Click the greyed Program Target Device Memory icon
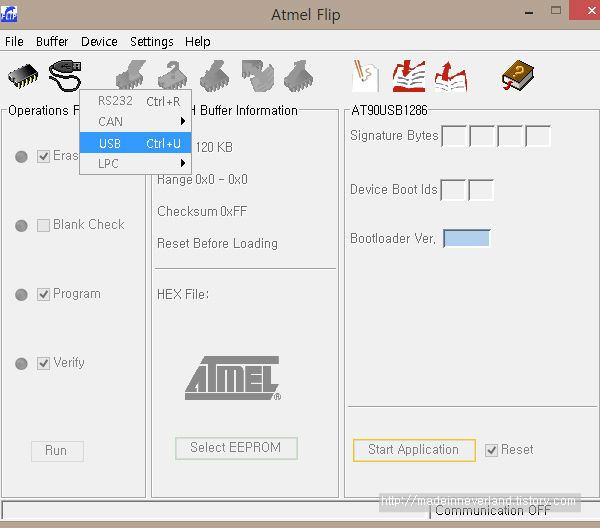The image size is (600, 528). coord(215,75)
